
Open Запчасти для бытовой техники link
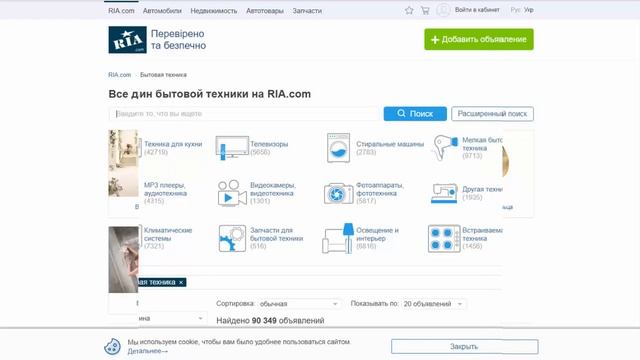276,234
